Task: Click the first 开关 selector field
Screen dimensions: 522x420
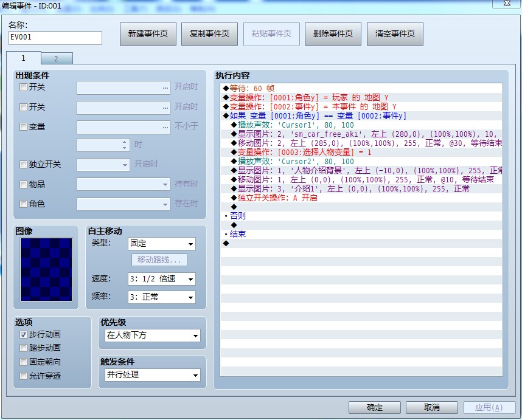Action: point(123,88)
